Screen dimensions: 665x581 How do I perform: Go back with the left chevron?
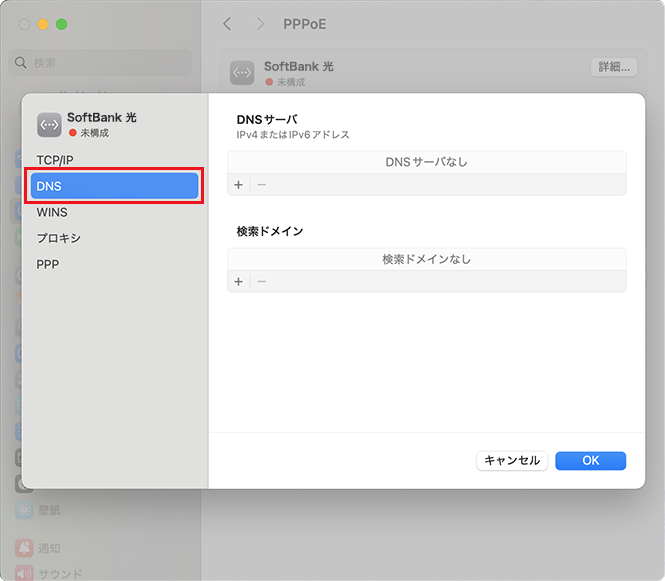[x=227, y=23]
